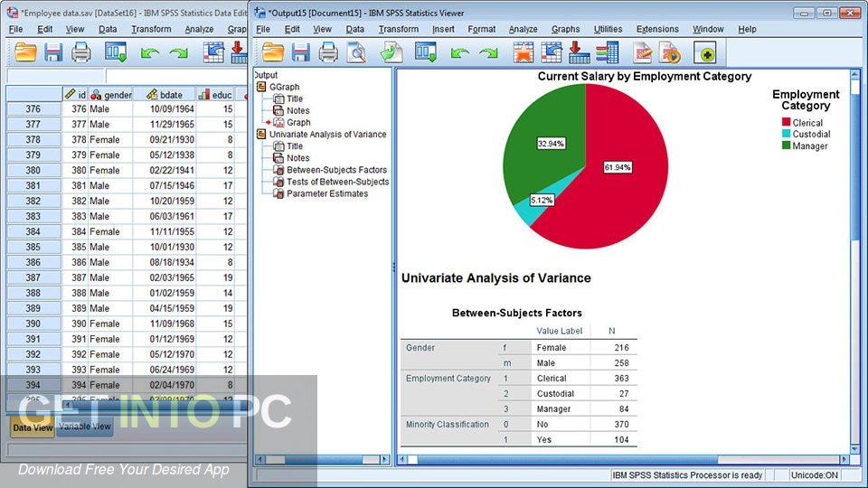Select Parameter Estimates outline item

327,193
